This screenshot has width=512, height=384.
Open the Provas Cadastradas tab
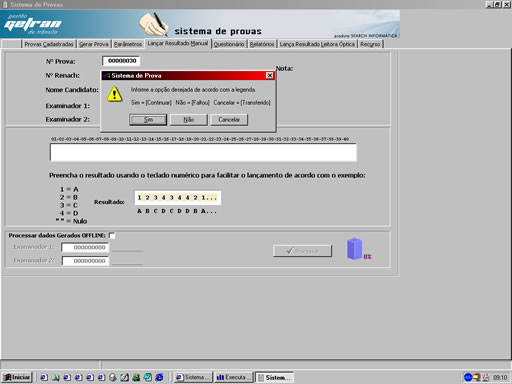click(49, 44)
